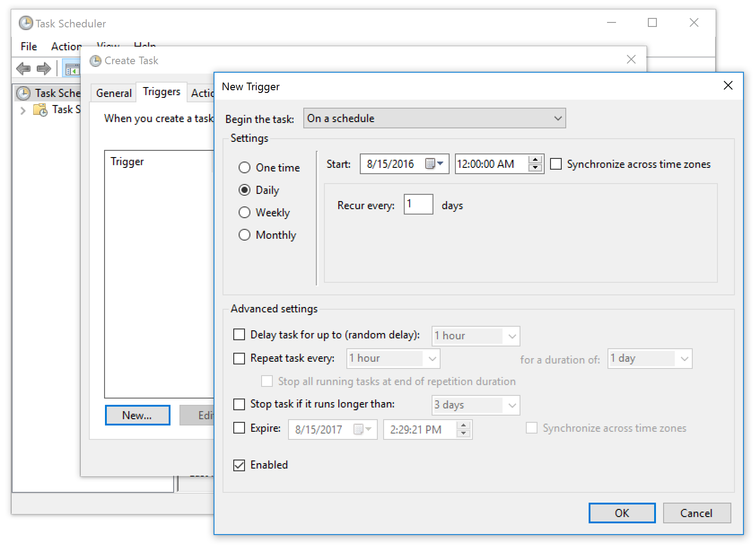Image resolution: width=756 pixels, height=548 pixels.
Task: Open Begin the task dropdown
Action: 434,118
